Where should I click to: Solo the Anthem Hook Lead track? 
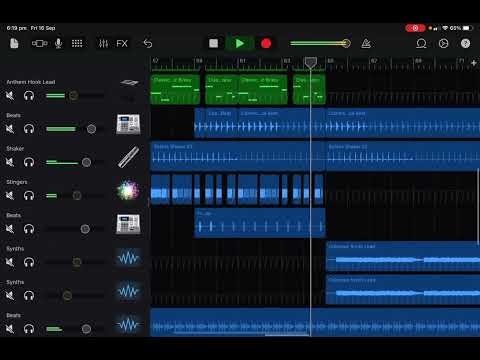click(x=29, y=96)
